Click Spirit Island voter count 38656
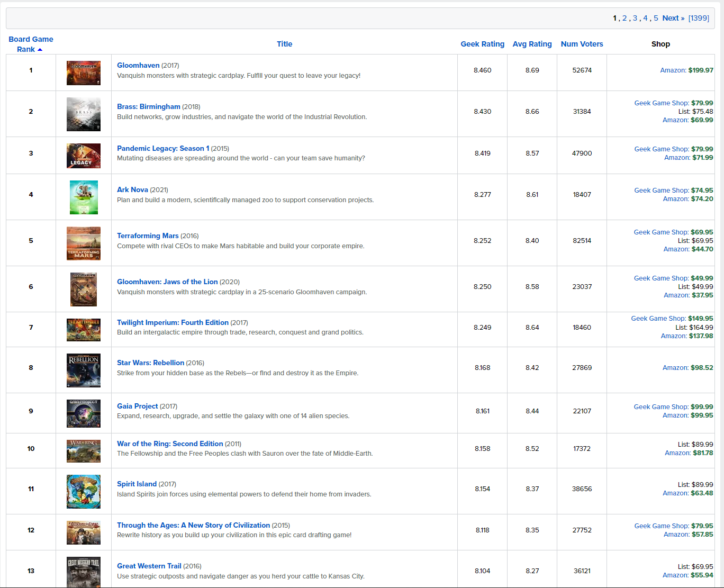The width and height of the screenshot is (724, 588). pos(582,489)
